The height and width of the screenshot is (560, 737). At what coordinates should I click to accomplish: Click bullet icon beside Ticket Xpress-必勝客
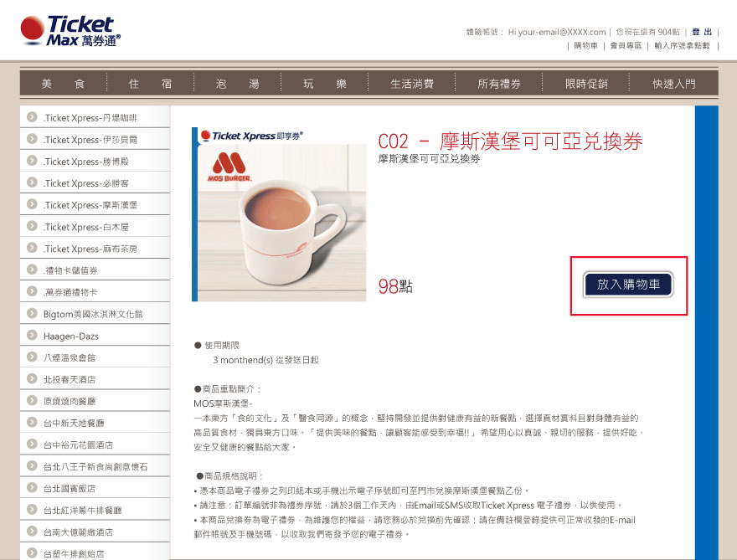click(x=32, y=182)
